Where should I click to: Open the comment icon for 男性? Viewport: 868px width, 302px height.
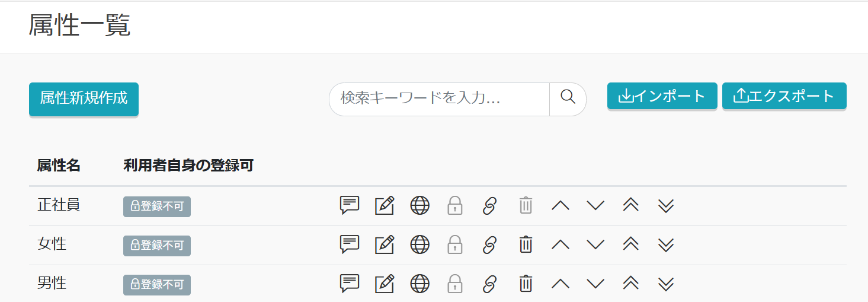pos(350,283)
